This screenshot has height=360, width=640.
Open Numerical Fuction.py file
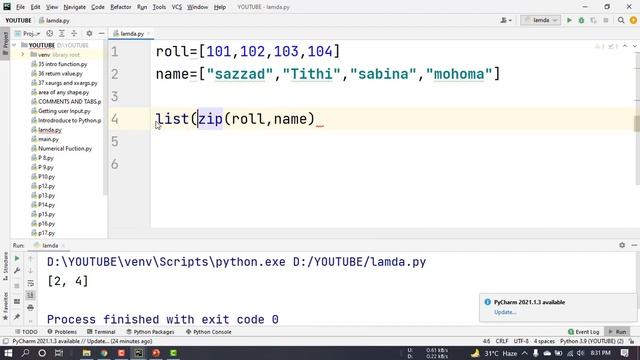click(65, 149)
